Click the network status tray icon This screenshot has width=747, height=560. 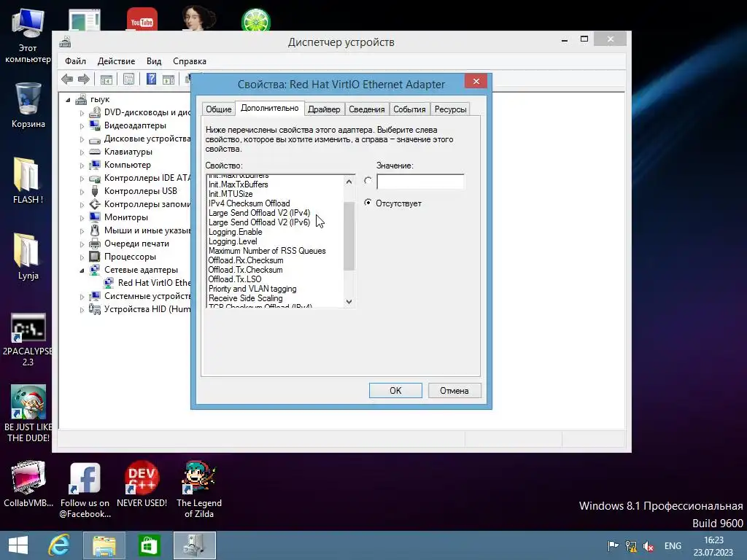point(631,546)
